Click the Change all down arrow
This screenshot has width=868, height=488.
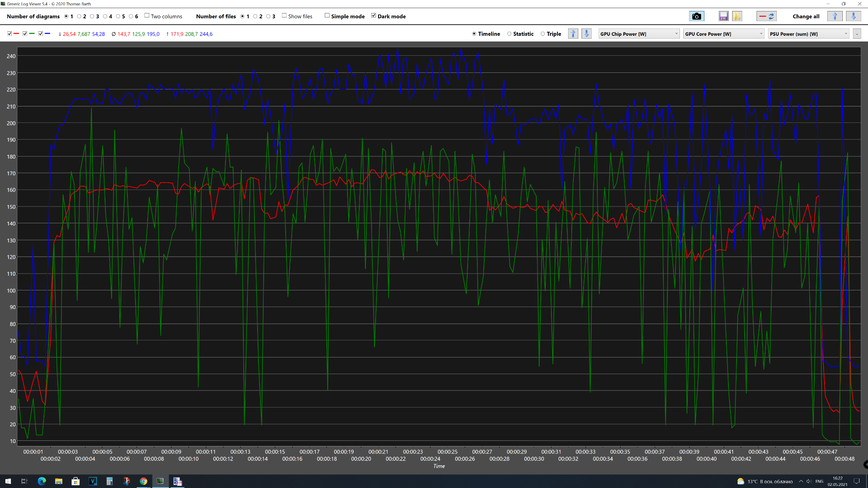[x=853, y=16]
